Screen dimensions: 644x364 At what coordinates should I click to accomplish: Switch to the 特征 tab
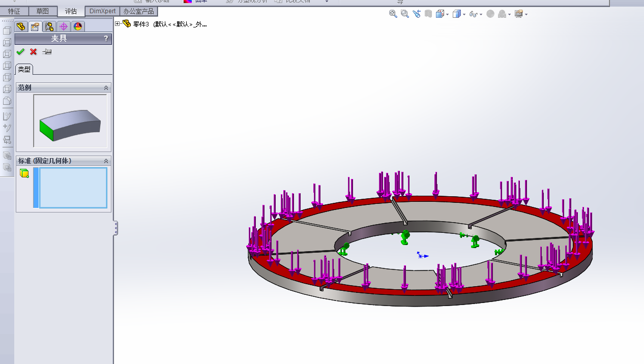(x=14, y=11)
